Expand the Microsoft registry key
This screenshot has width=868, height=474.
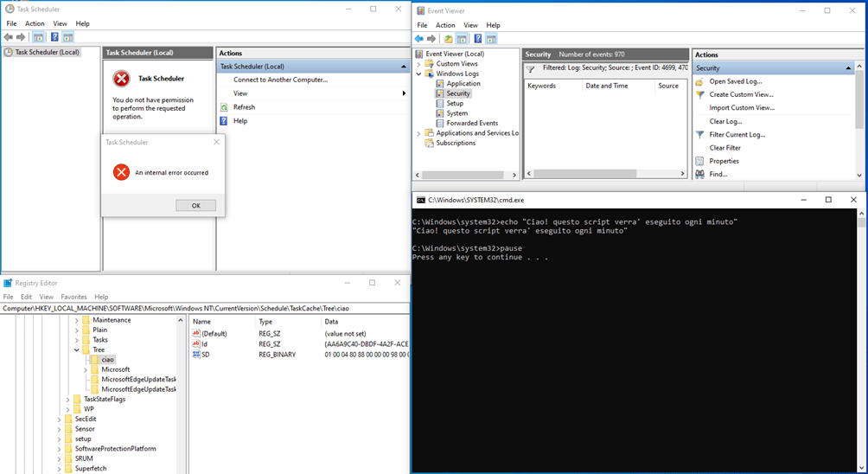click(x=86, y=369)
